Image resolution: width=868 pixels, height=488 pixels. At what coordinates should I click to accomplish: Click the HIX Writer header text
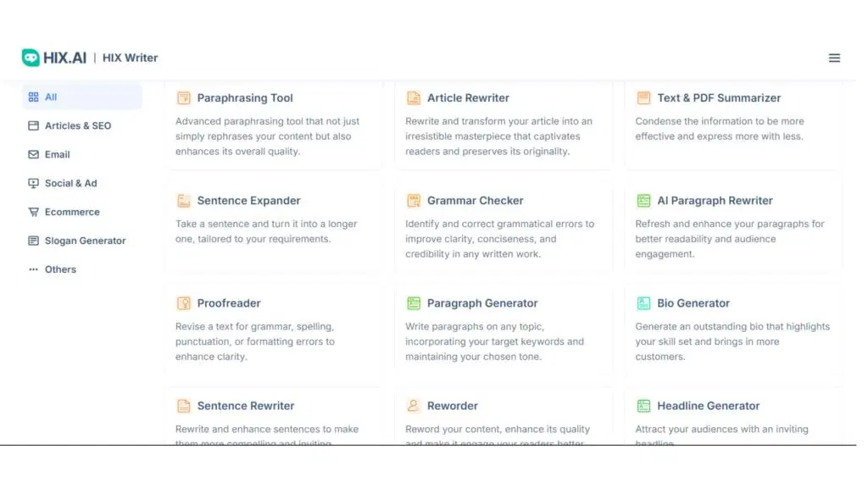pos(131,58)
